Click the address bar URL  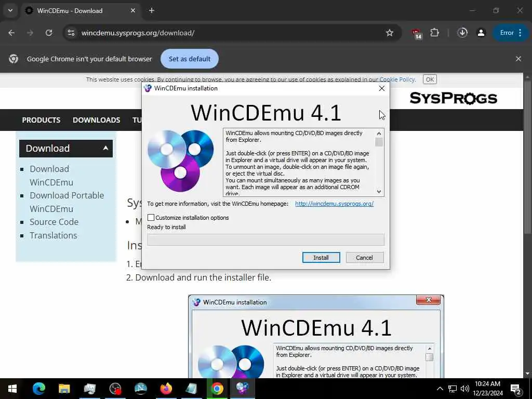click(x=138, y=33)
